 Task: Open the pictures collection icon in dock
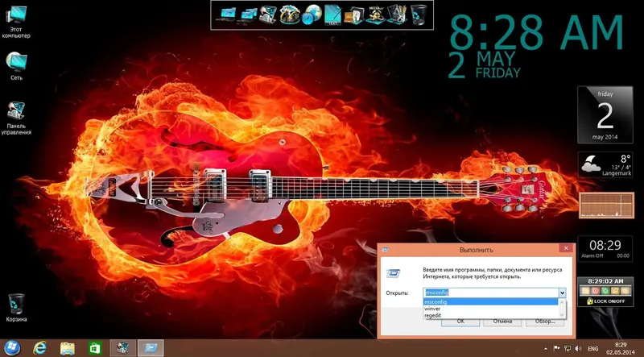[x=290, y=15]
